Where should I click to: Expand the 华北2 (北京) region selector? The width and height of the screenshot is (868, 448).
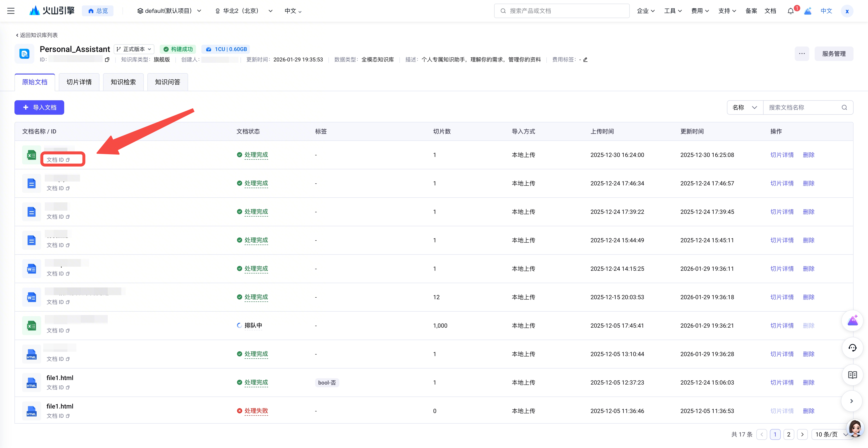tap(244, 11)
